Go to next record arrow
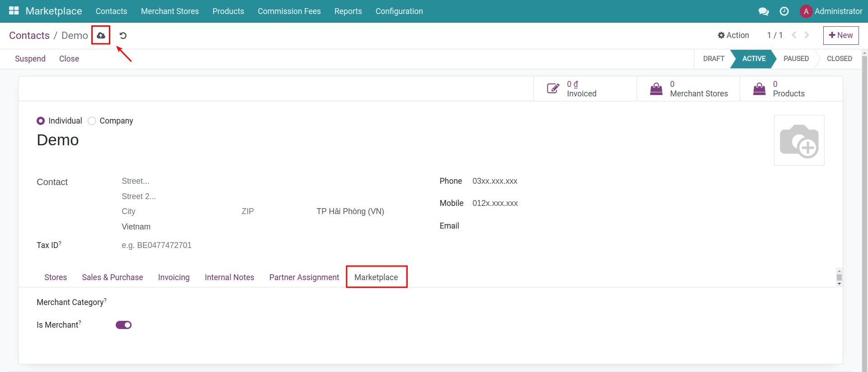Screen dimensions: 868x372 point(807,35)
